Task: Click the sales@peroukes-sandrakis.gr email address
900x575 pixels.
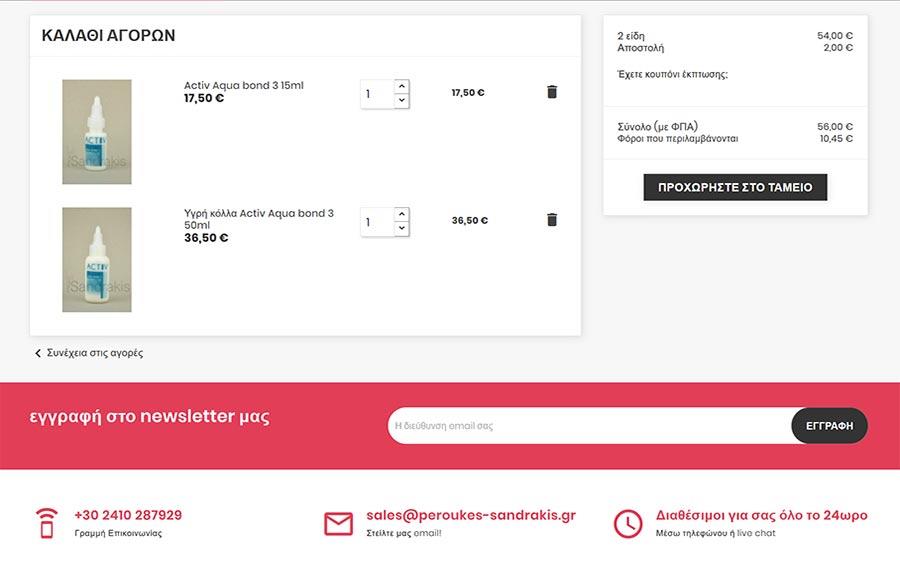Action: point(471,515)
